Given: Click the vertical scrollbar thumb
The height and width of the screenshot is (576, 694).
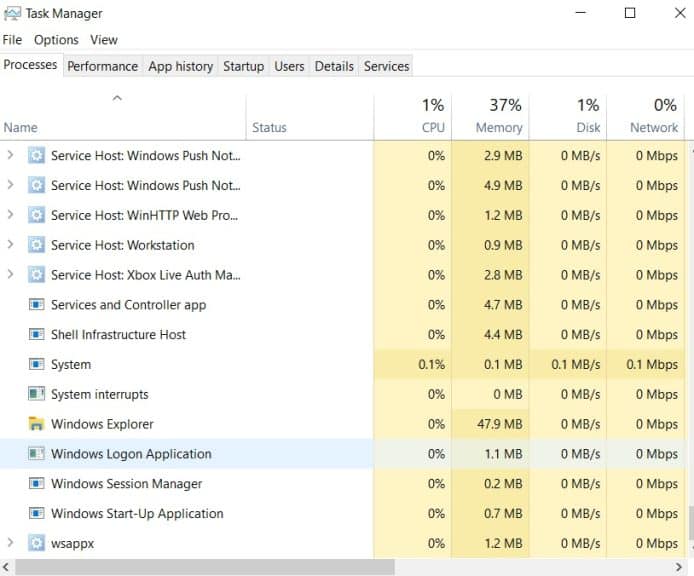Looking at the screenshot, I should [690, 522].
